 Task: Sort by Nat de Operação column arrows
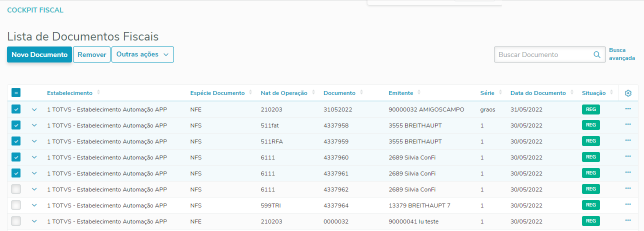click(x=313, y=93)
